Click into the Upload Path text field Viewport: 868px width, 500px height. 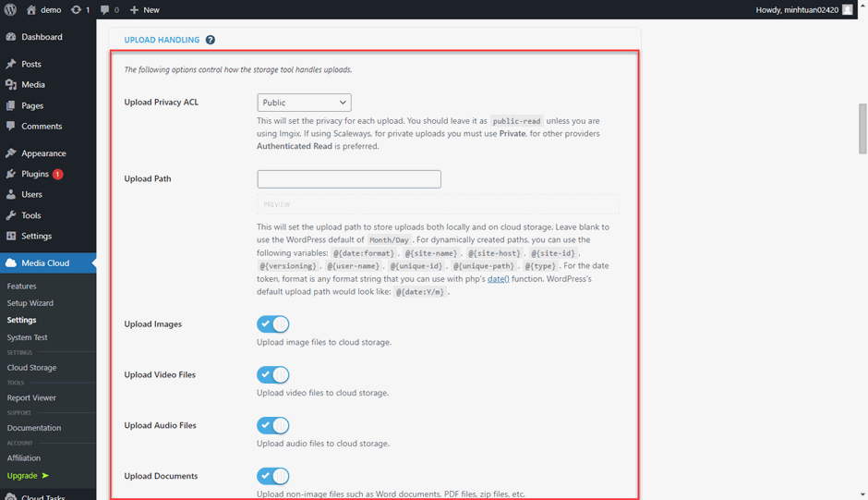349,179
